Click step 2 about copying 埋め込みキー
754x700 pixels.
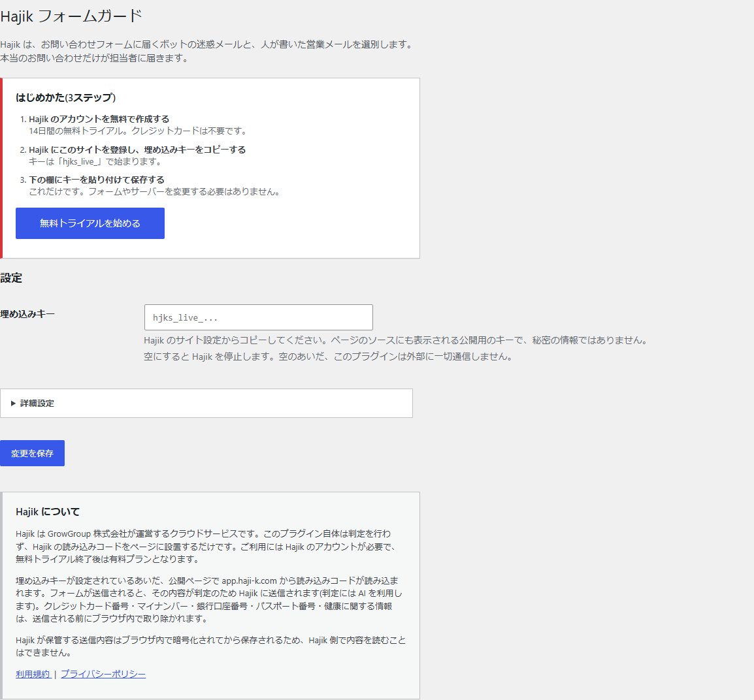pyautogui.click(x=137, y=150)
